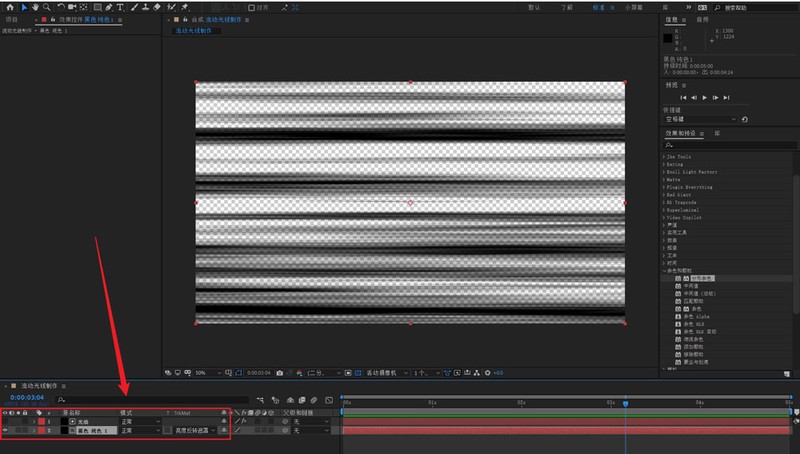Click the Play button in preview panel
Screen dimensions: 800x454
coord(704,97)
